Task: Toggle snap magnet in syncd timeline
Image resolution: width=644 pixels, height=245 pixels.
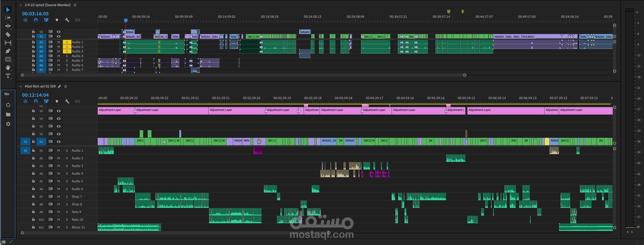Action: pyautogui.click(x=36, y=20)
